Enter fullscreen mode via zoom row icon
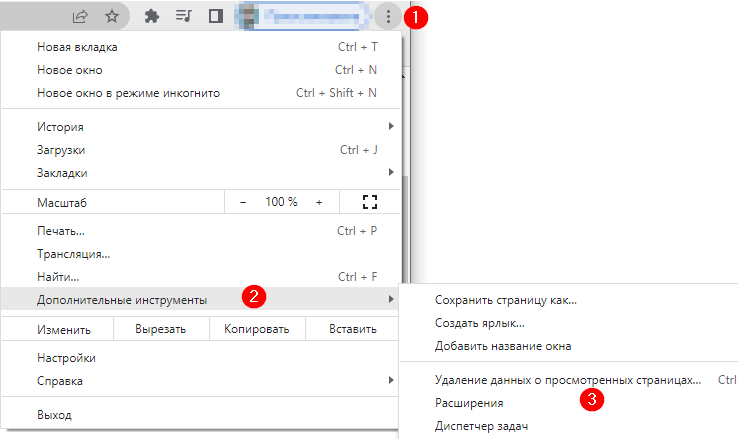Viewport: 738px width, 439px height. (370, 202)
